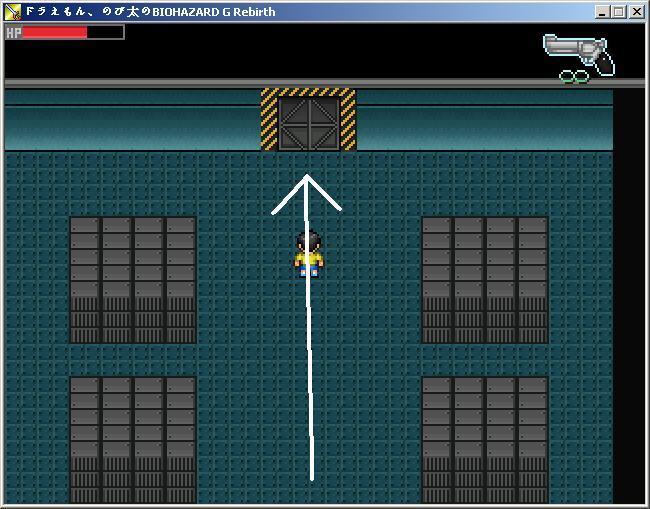Maximize the BIOHAZARD G Rebirth window
Image resolution: width=650 pixels, height=509 pixels.
(x=618, y=12)
